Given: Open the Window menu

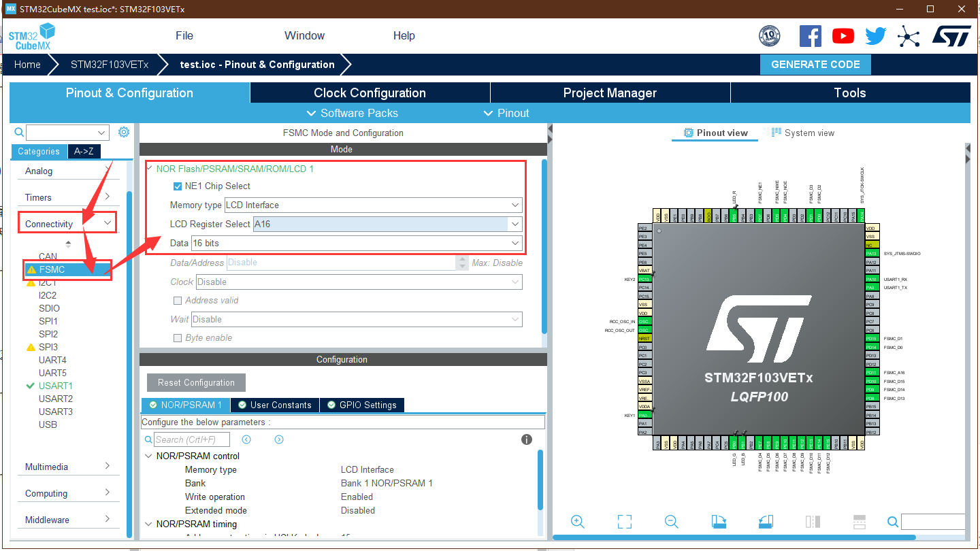Looking at the screenshot, I should pyautogui.click(x=304, y=35).
